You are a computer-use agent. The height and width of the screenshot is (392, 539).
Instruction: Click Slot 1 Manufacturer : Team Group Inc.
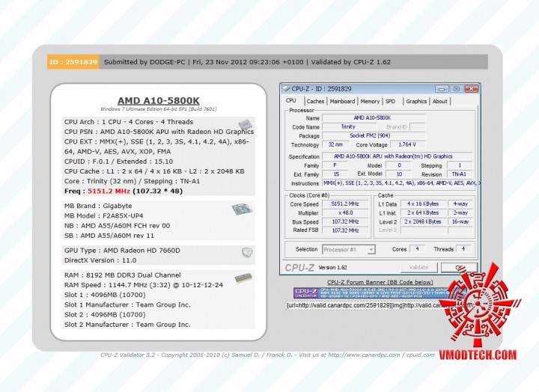point(127,304)
